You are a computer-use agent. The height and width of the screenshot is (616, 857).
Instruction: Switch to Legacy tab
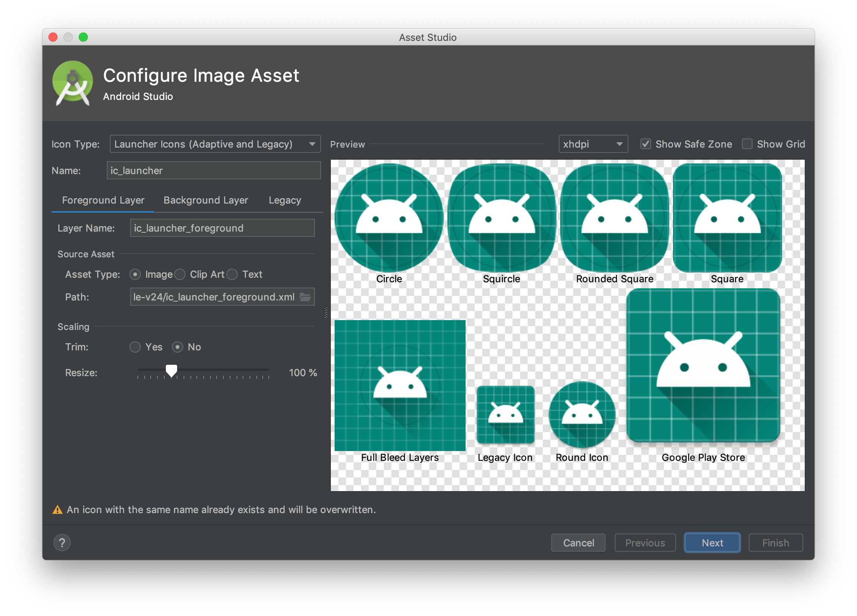pos(285,200)
